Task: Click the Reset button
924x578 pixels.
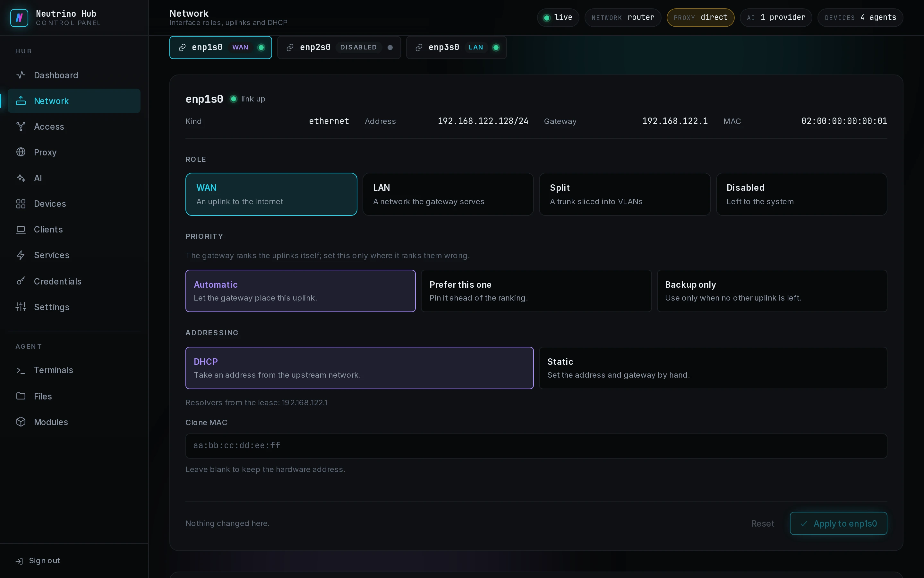Action: click(x=763, y=523)
